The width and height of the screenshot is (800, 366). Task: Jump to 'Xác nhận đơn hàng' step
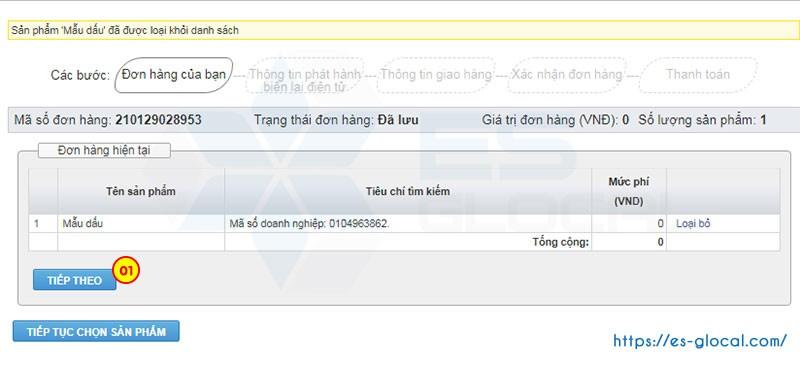(x=567, y=75)
